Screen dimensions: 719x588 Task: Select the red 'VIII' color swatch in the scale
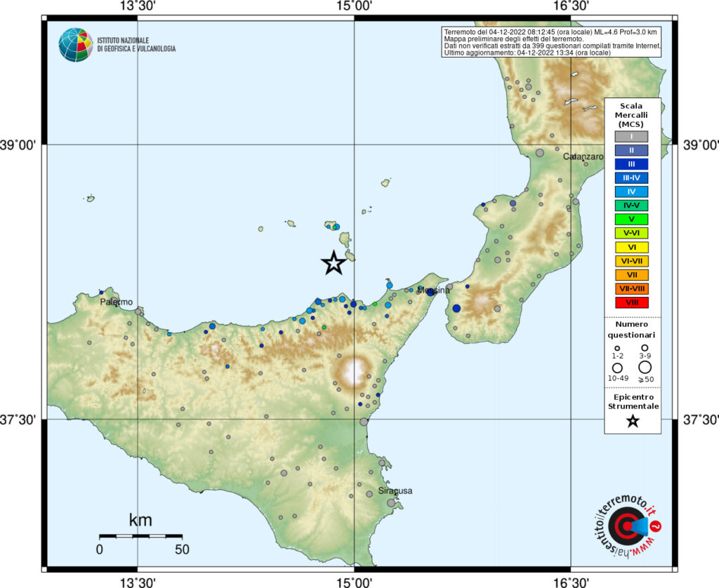[x=632, y=302]
